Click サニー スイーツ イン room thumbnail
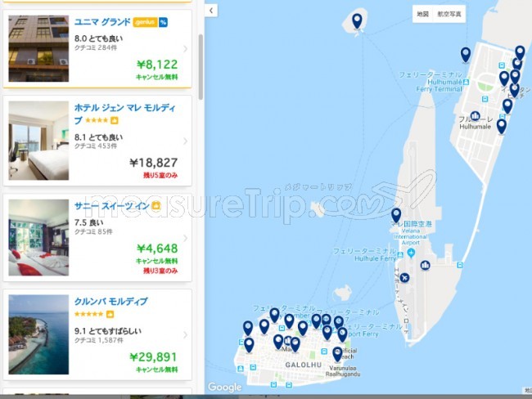Image resolution: width=532 pixels, height=399 pixels. click(38, 237)
